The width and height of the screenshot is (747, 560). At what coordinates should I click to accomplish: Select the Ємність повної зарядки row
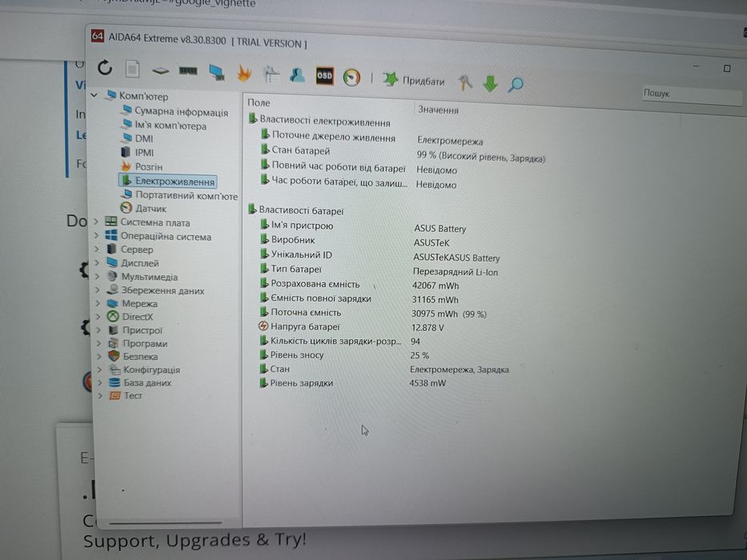point(358,299)
